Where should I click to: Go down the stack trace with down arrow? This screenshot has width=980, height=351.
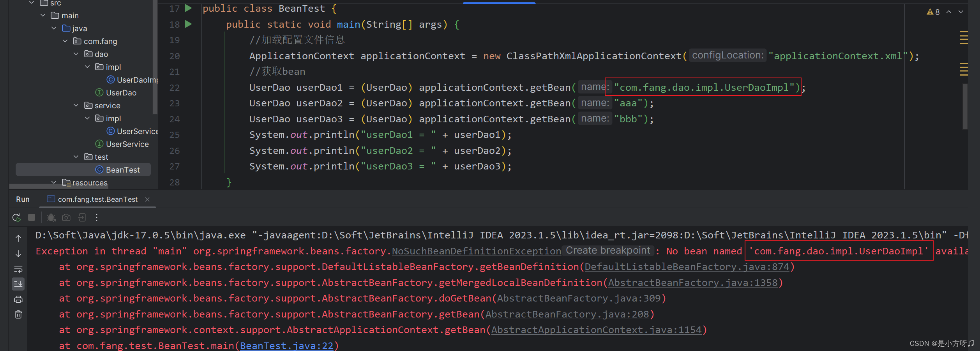(x=18, y=254)
